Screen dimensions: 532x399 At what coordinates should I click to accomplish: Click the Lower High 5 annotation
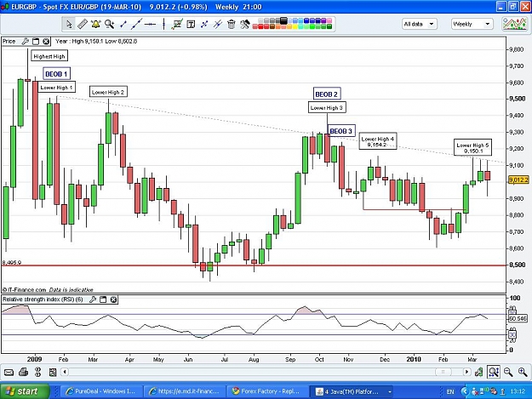point(472,148)
